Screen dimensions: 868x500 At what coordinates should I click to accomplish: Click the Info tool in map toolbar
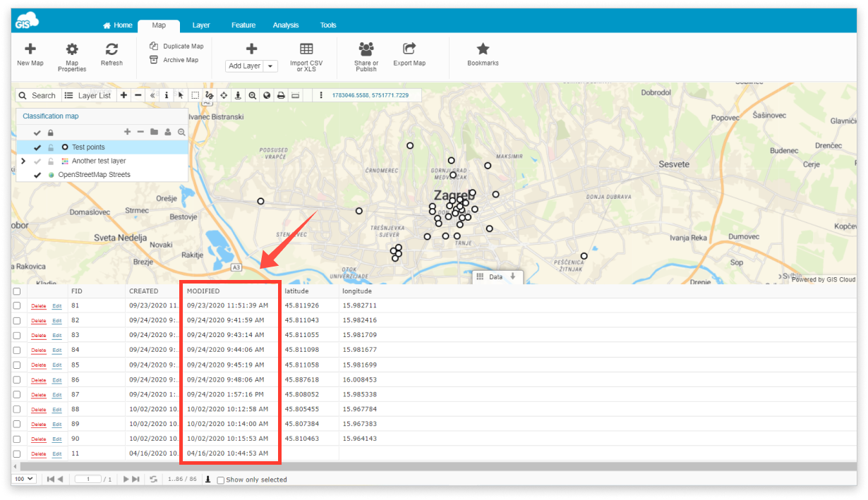click(x=167, y=95)
